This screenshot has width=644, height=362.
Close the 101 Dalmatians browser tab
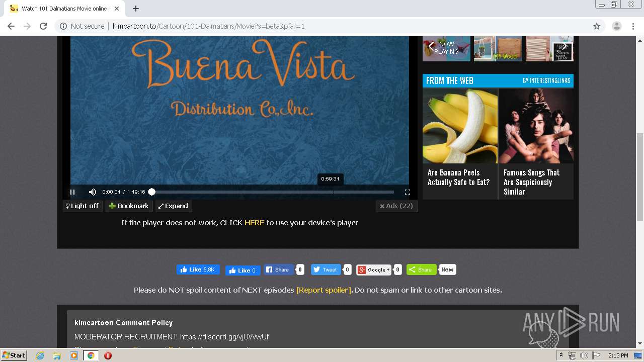coord(117,9)
